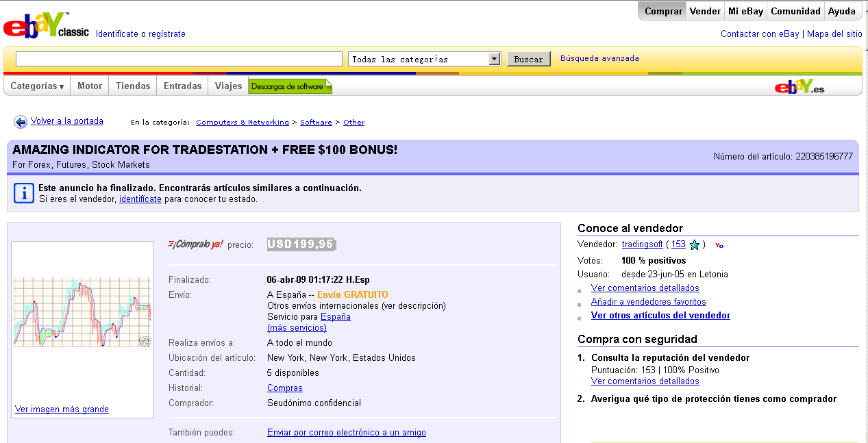Expand the Categorías menu
The width and height of the screenshot is (868, 443).
37,86
